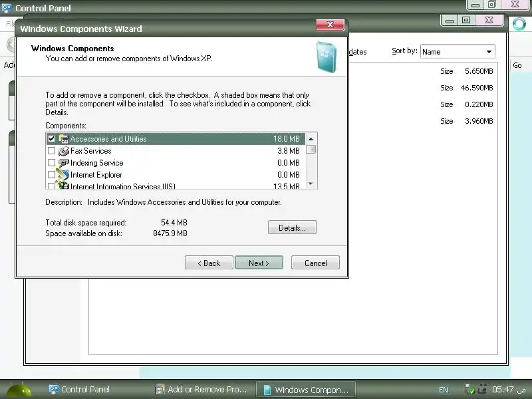Enable the Indexing Service checkbox

[x=52, y=163]
